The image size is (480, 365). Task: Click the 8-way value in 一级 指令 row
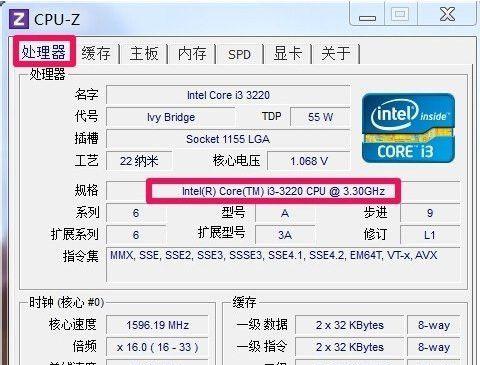(434, 347)
